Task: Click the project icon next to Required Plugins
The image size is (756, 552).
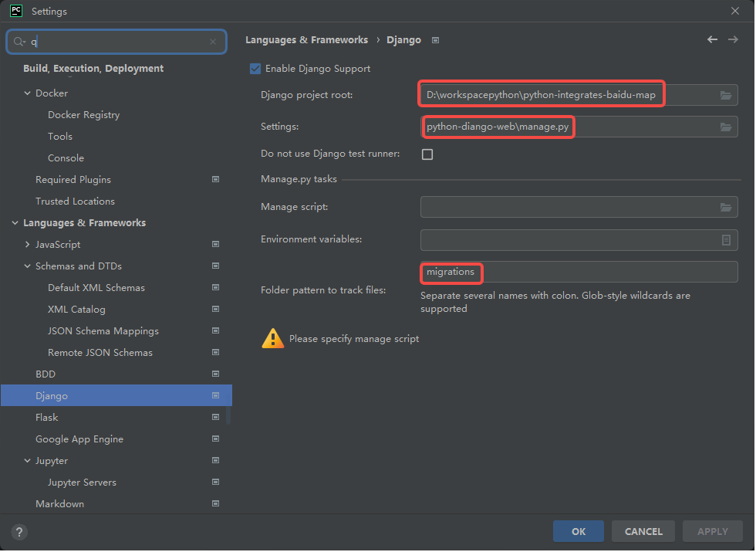Action: (x=215, y=179)
